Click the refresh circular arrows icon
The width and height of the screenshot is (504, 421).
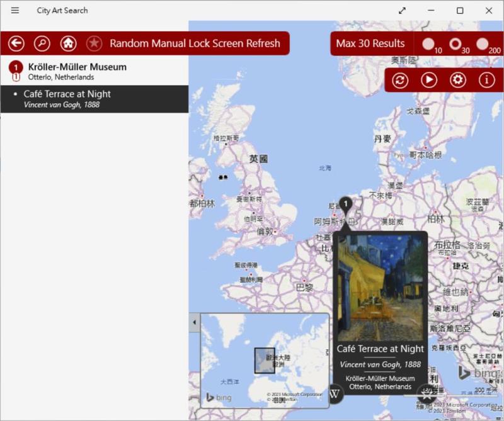pyautogui.click(x=400, y=80)
